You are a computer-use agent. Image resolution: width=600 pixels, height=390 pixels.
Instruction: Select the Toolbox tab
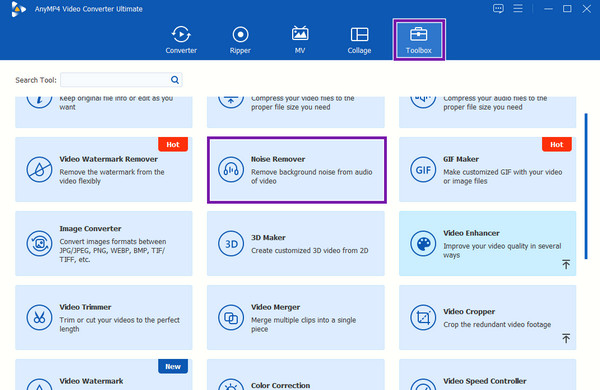419,40
